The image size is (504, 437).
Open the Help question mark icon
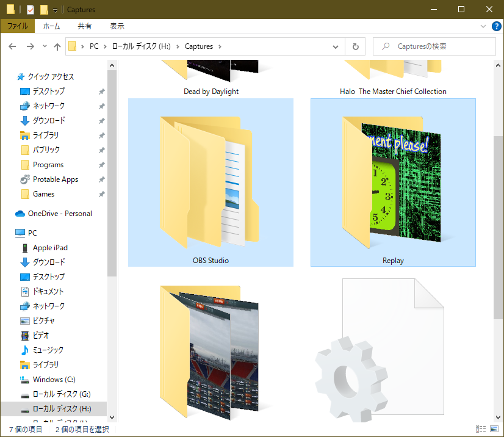coord(496,26)
